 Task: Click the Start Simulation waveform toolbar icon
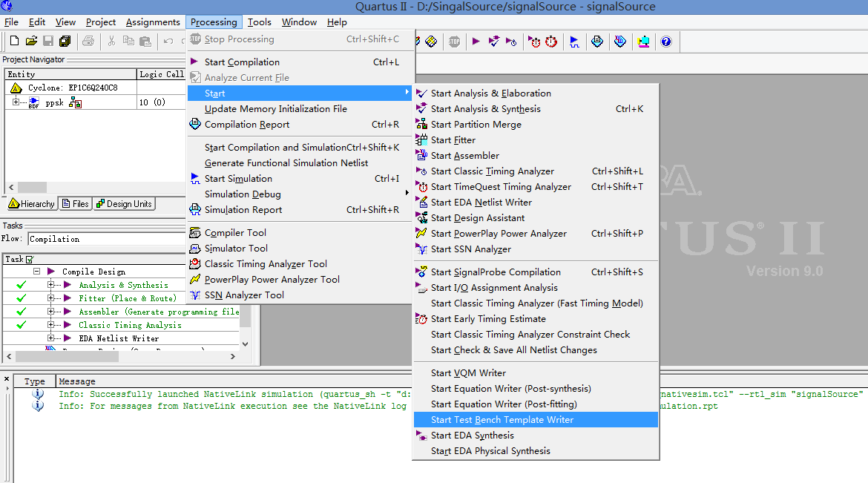[574, 42]
